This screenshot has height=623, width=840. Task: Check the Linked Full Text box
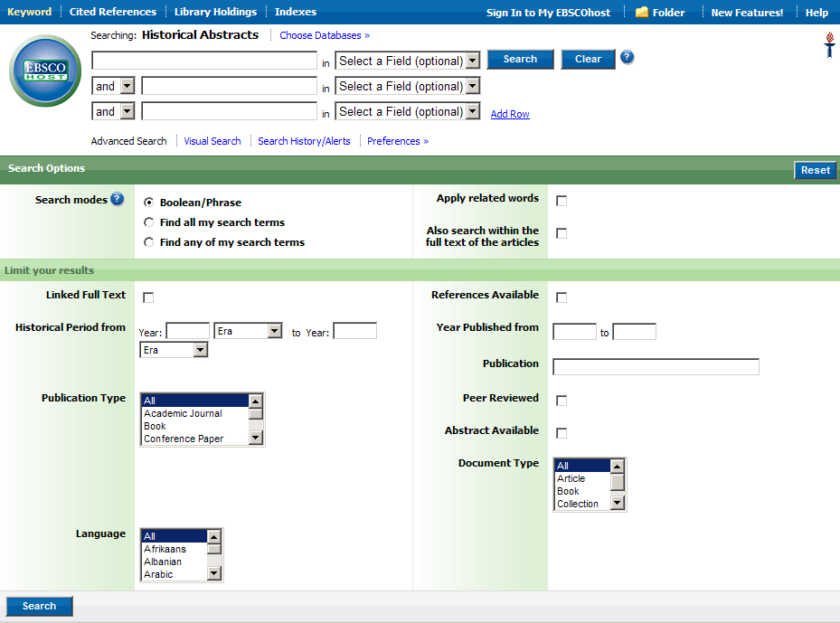click(148, 297)
